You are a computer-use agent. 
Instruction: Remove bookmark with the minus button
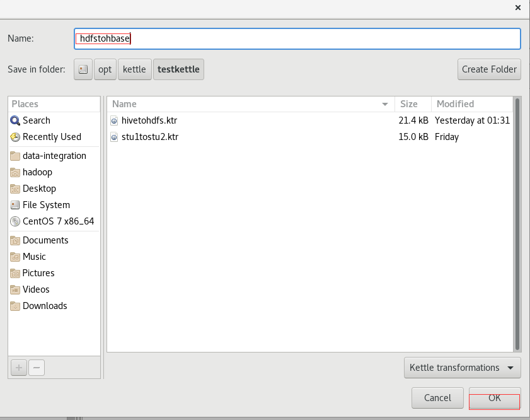[37, 368]
